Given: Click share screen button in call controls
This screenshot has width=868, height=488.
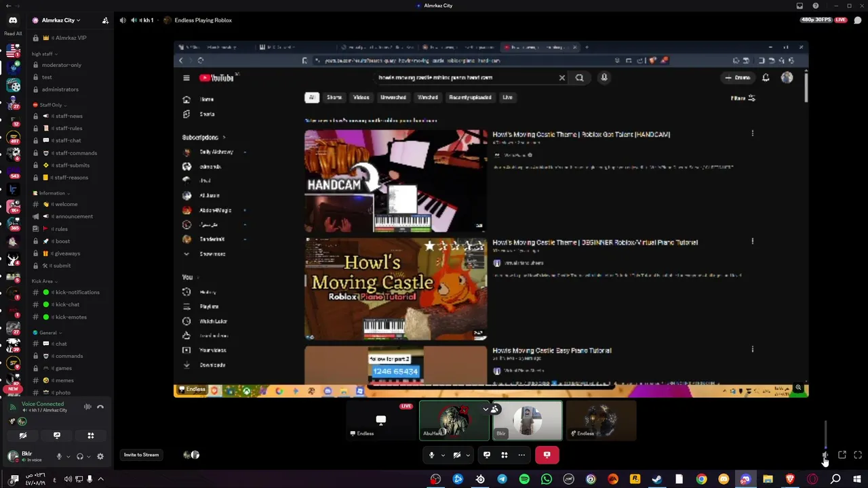Looking at the screenshot, I should point(487,455).
